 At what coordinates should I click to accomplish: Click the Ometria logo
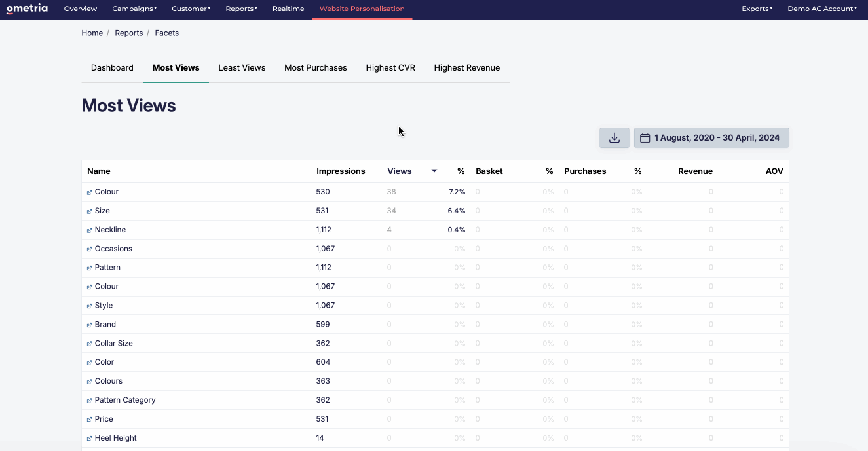(x=27, y=9)
